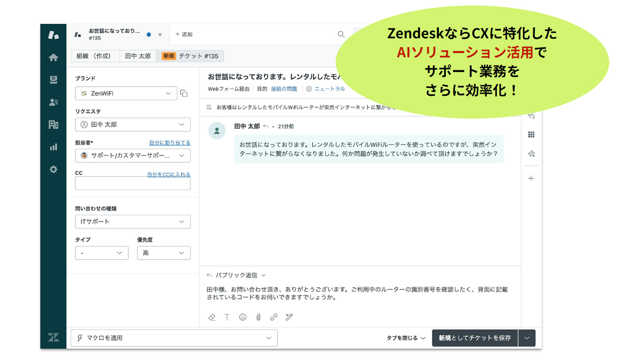Click the + 追加 new tab button
Image resolution: width=644 pixels, height=362 pixels.
pos(184,34)
